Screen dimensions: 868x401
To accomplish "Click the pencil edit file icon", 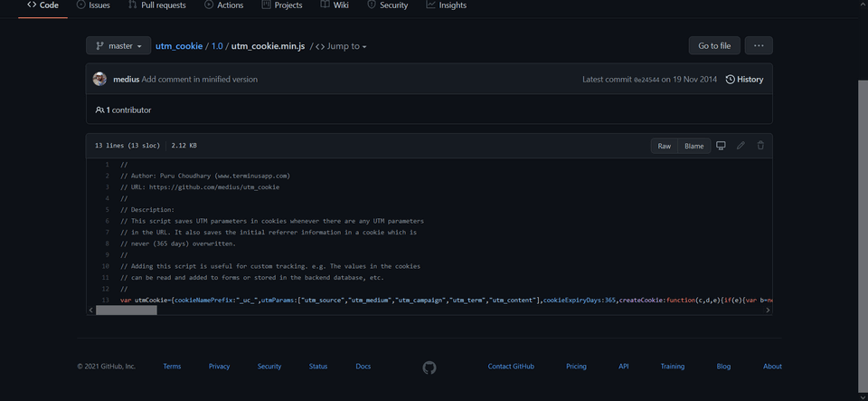I will (x=741, y=146).
